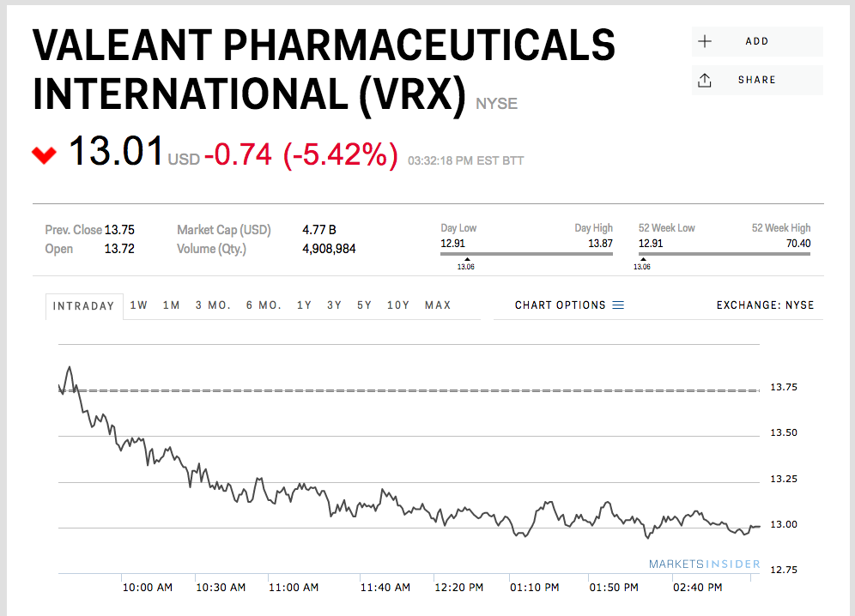
Task: Click the 01:10 PM axis label
Action: [x=534, y=588]
